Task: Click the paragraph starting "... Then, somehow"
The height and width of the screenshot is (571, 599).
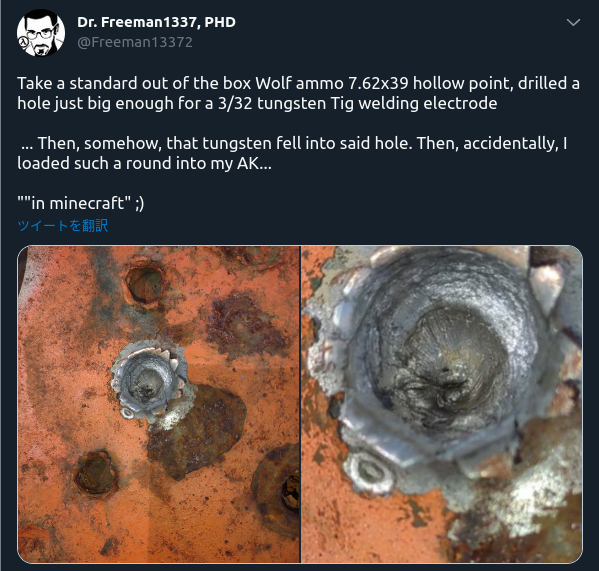Action: coord(292,153)
